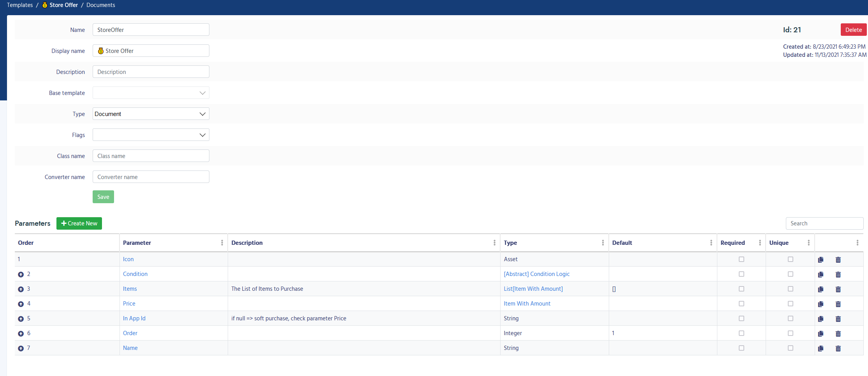
Task: Click the copy icon for Icon row
Action: pos(821,260)
